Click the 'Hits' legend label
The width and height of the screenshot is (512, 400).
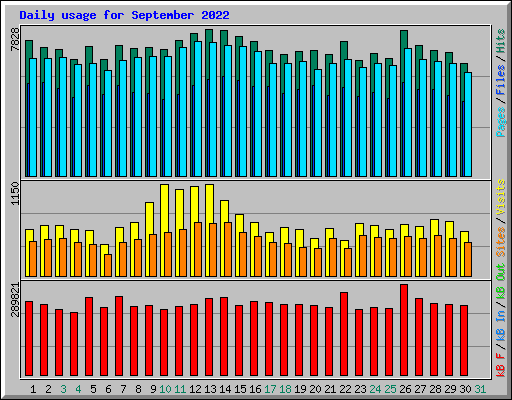coord(501,41)
